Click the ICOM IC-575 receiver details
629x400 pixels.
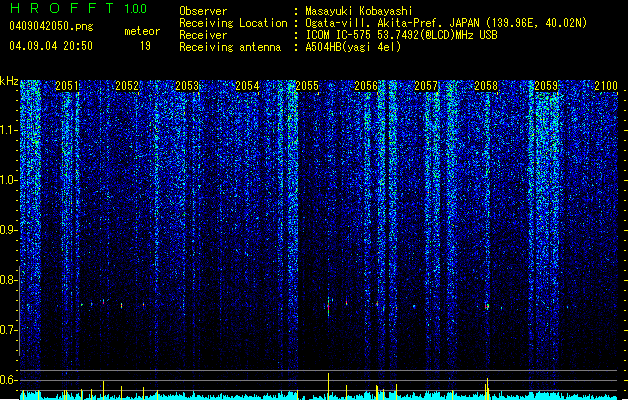pos(401,35)
